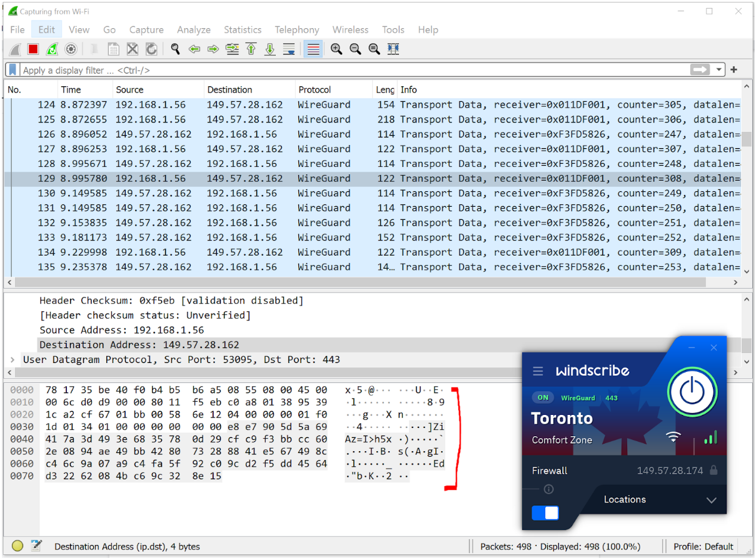
Task: Toggle the Windscribe Firewall switch
Action: pos(545,513)
